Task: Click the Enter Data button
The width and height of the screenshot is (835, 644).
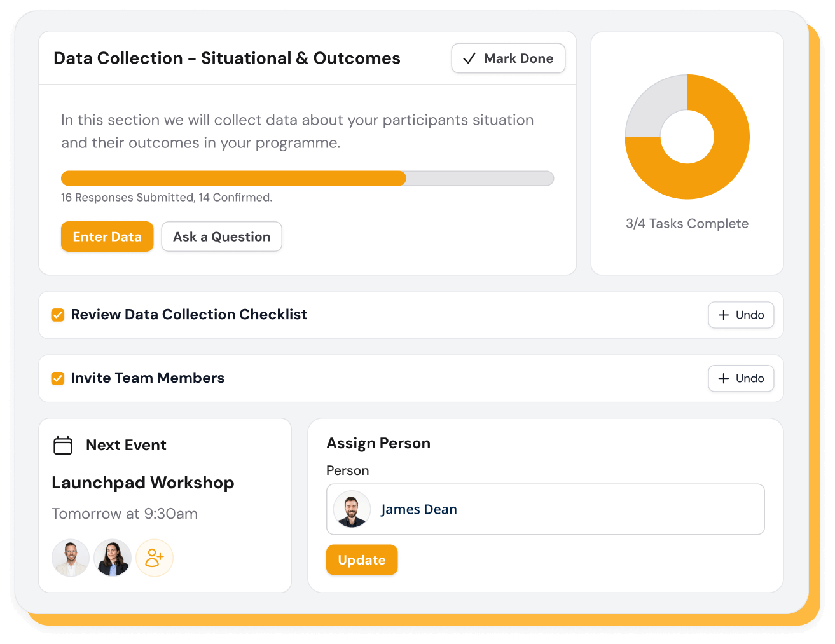Action: [107, 236]
